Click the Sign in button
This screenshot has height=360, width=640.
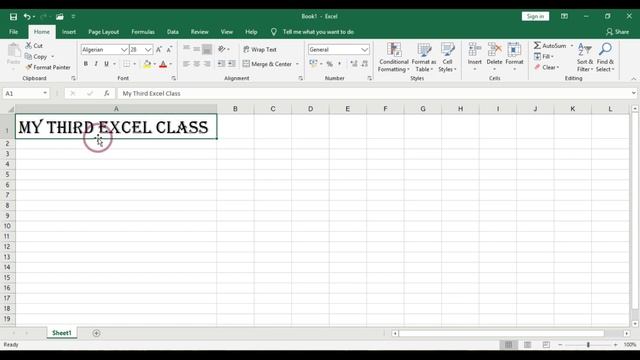535,16
